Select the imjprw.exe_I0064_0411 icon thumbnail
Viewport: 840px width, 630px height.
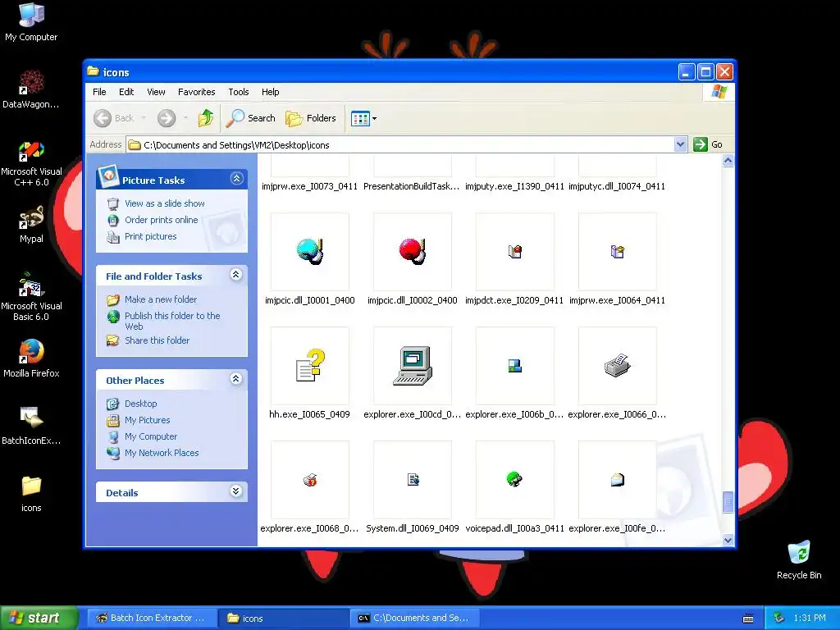coord(617,251)
